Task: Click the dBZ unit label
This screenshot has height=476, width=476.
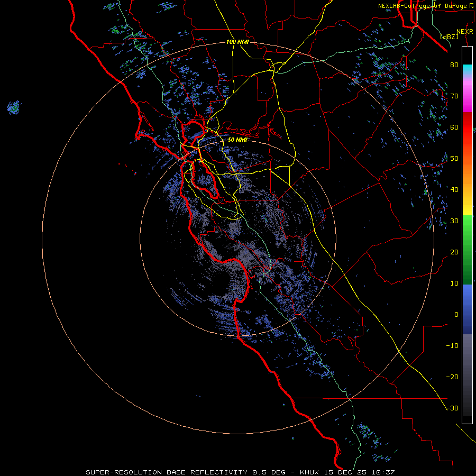Action: (x=450, y=36)
